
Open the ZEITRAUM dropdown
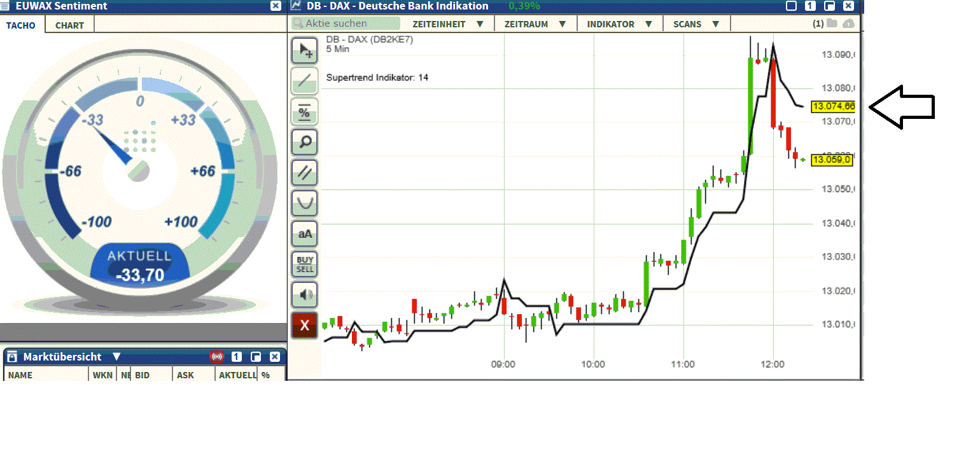pos(533,24)
